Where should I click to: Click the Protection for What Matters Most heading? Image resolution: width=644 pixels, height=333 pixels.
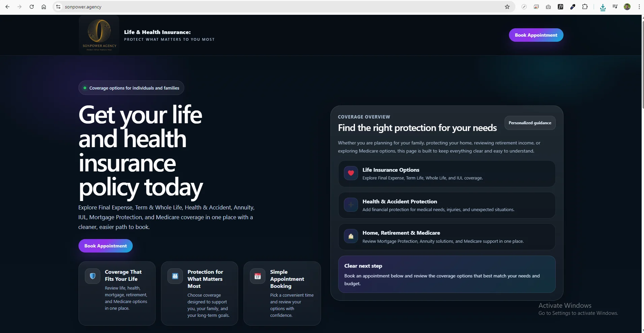coord(205,279)
